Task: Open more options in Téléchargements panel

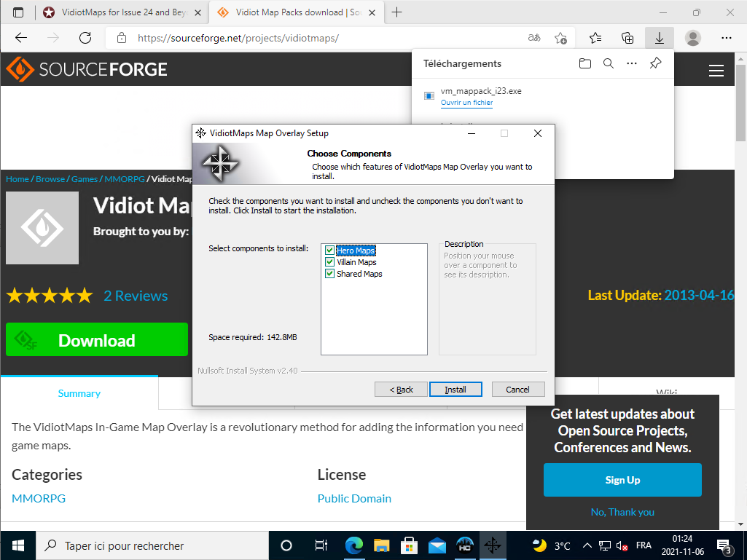Action: click(632, 63)
